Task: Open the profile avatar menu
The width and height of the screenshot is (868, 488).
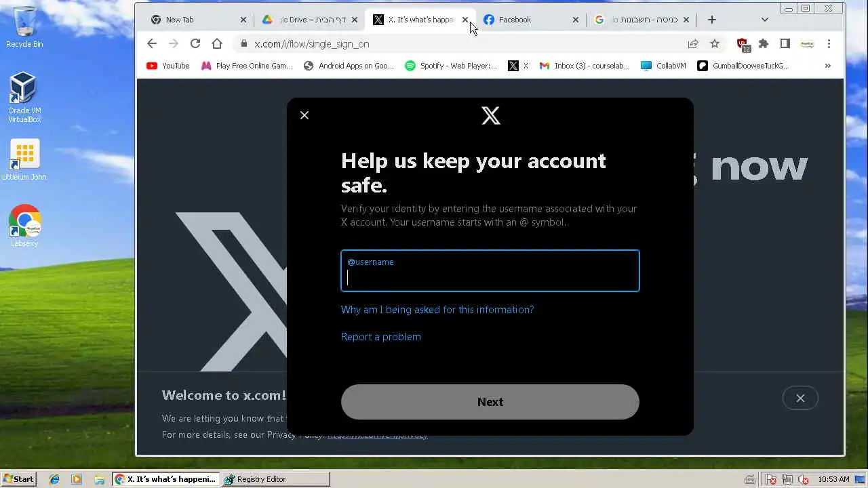Action: (807, 43)
